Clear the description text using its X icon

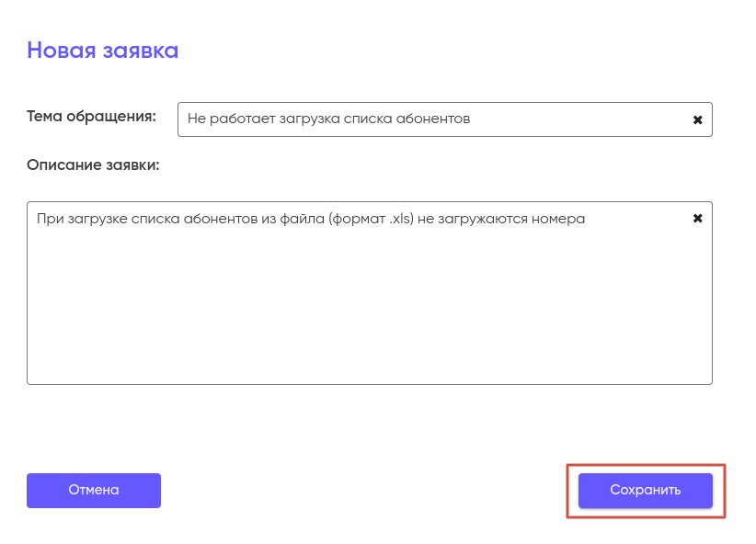(697, 219)
